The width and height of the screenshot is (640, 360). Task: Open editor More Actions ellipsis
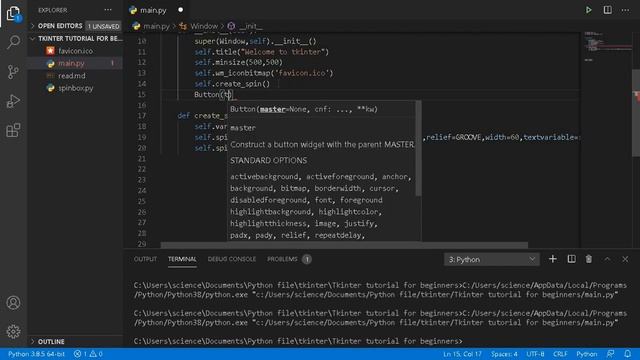tap(625, 10)
